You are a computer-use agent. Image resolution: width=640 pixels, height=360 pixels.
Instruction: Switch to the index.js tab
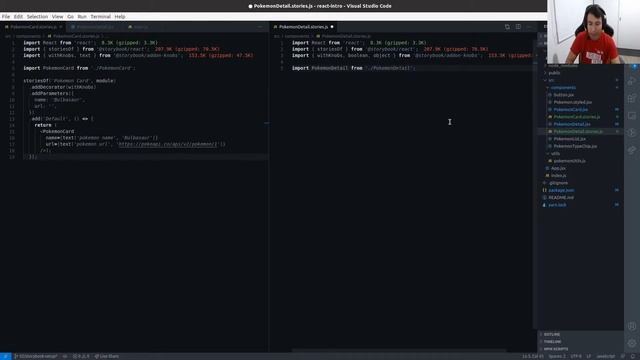click(x=140, y=27)
